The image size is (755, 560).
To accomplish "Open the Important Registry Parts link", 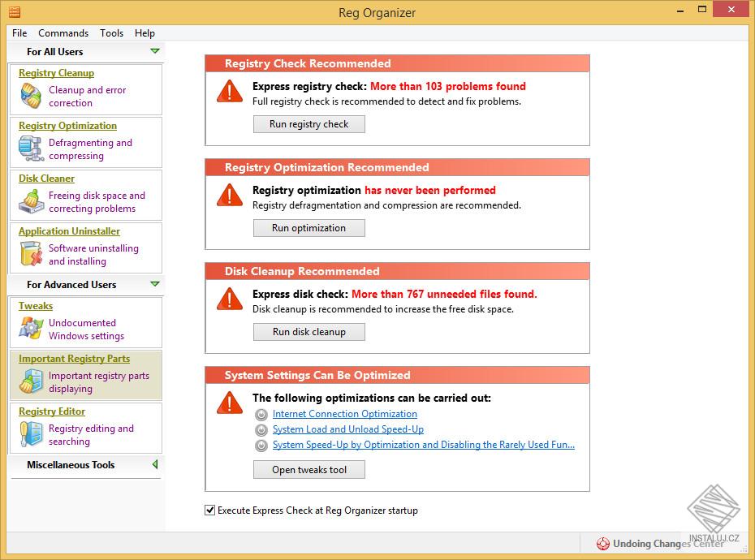I will point(74,359).
